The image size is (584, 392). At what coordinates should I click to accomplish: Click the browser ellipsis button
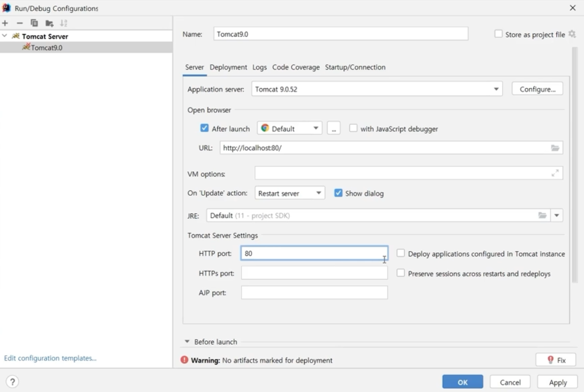click(x=334, y=128)
